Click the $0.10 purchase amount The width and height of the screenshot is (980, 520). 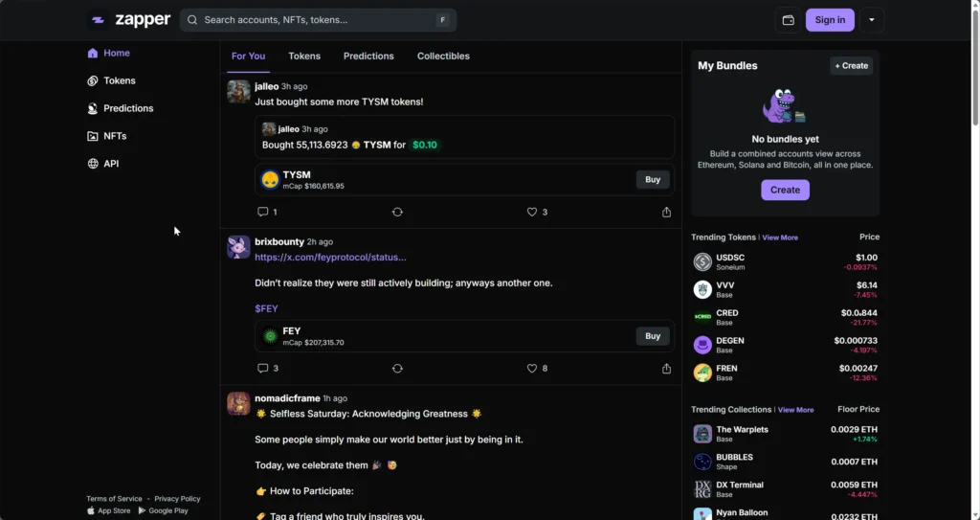pyautogui.click(x=425, y=145)
